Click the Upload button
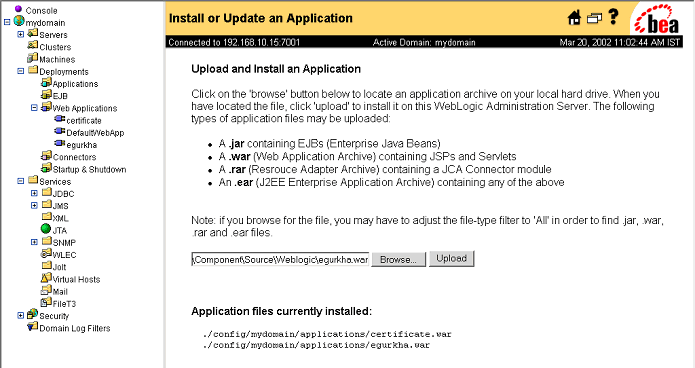This screenshot has width=695, height=368. (452, 258)
